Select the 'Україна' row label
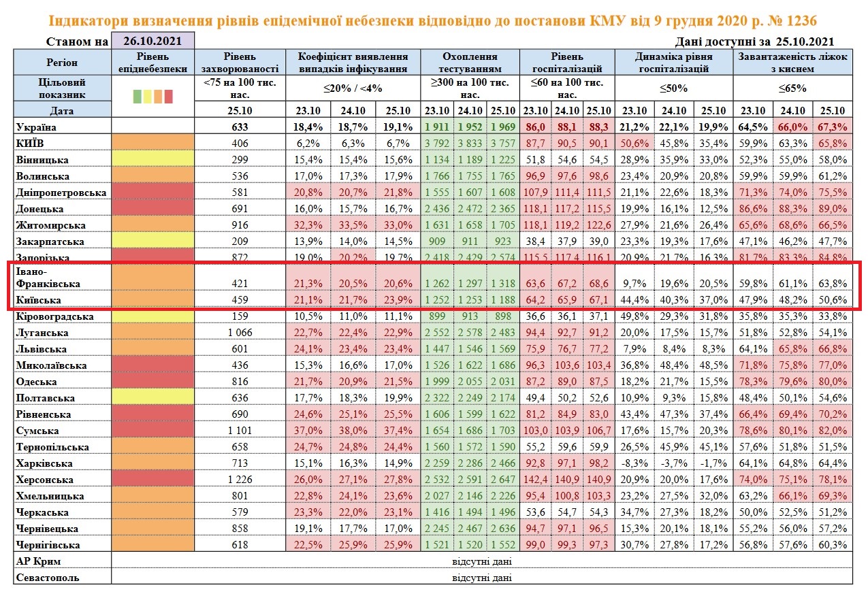This screenshot has height=596, width=868. (39, 127)
